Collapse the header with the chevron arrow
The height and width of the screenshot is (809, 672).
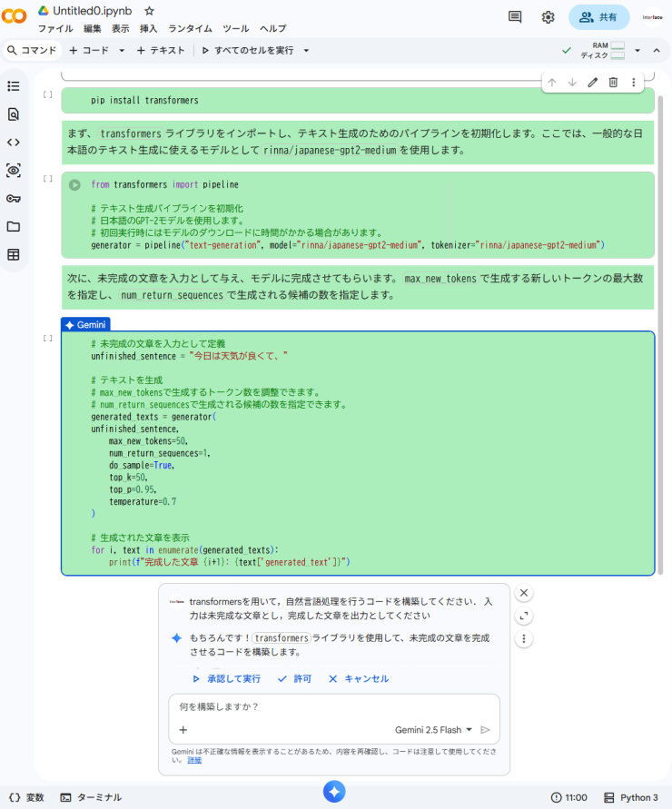pos(657,51)
